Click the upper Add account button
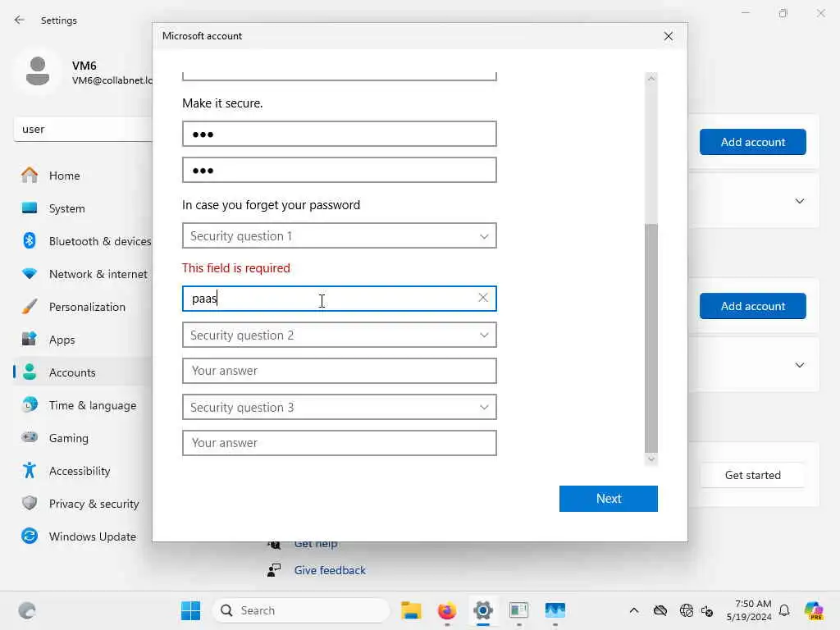This screenshot has height=630, width=840. pos(752,142)
